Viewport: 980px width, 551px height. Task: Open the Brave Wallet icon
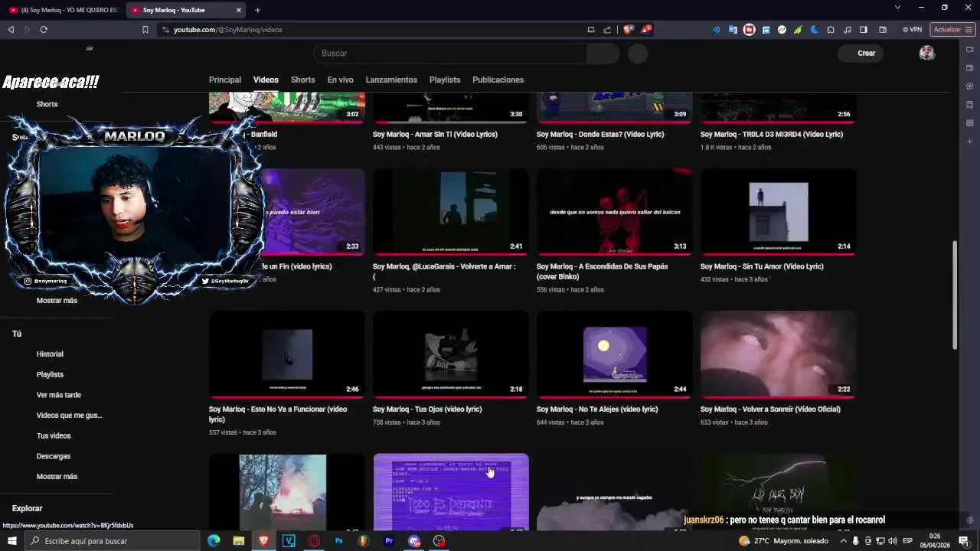pyautogui.click(x=883, y=30)
